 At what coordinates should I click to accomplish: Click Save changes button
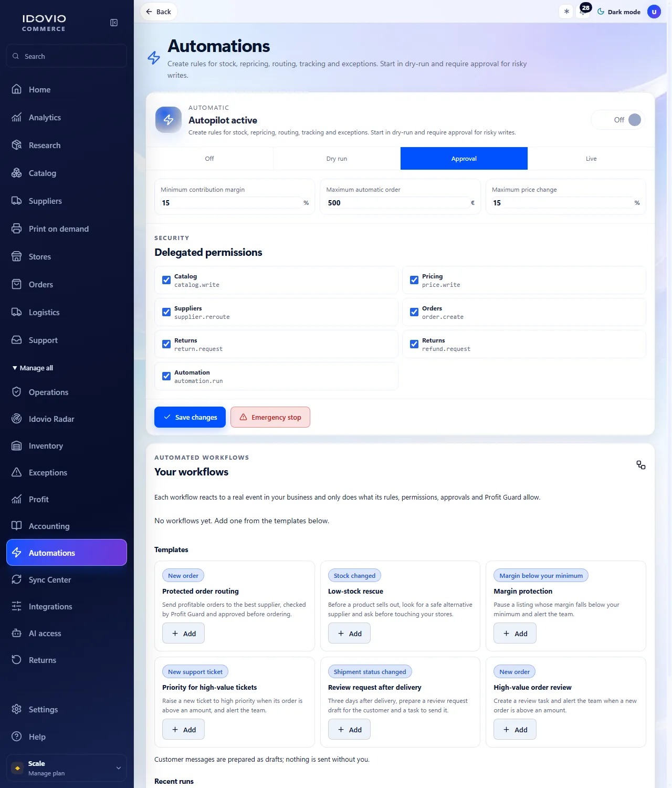(x=190, y=417)
